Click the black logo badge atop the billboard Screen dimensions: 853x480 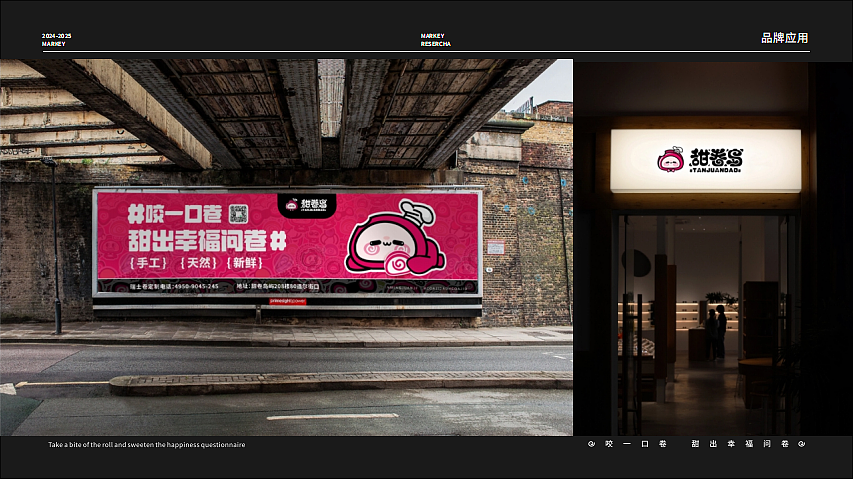pos(307,205)
